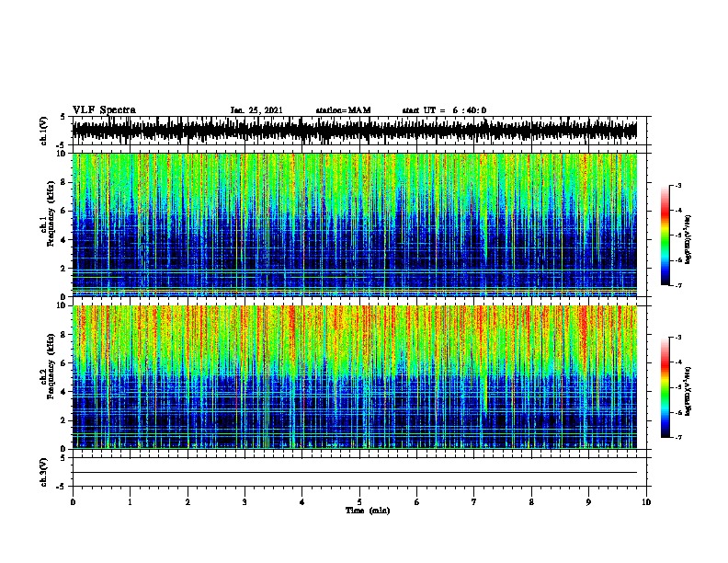The height and width of the screenshot is (563, 728).
Task: Click the "10" tick on the time axis
Action: pyautogui.click(x=646, y=502)
